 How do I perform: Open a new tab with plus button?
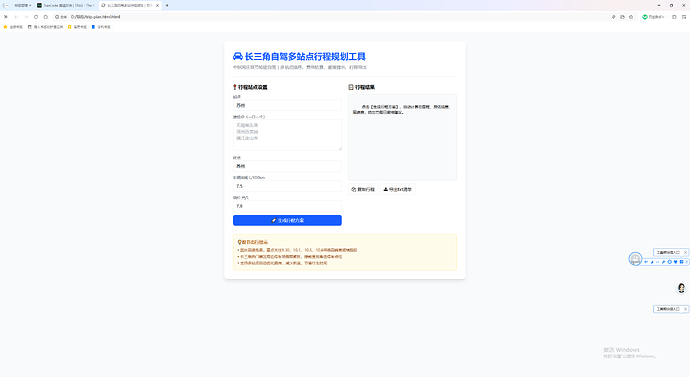point(167,5)
